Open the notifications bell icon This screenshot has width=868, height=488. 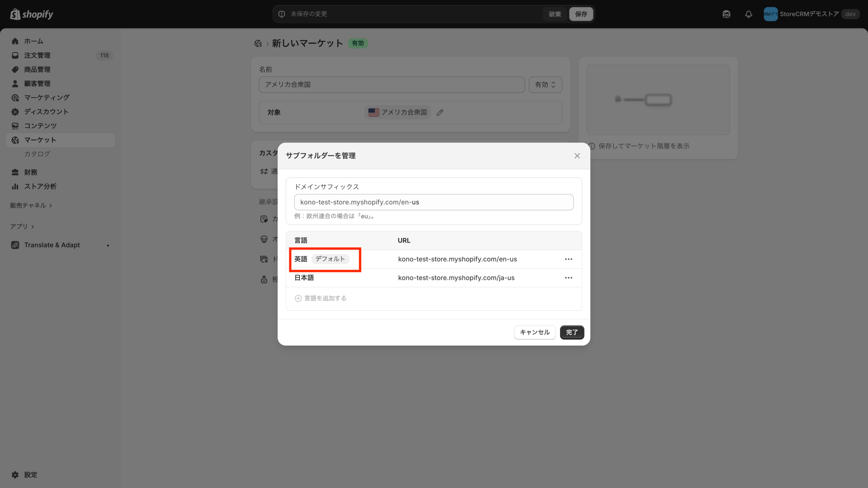748,14
